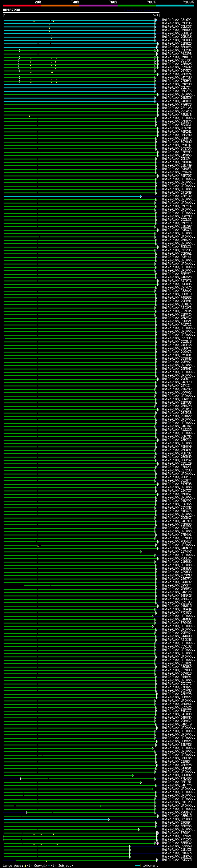The height and width of the screenshot is (868, 197).
Task: Open hit UniRef100_C5LC36
Action: pos(176,23)
